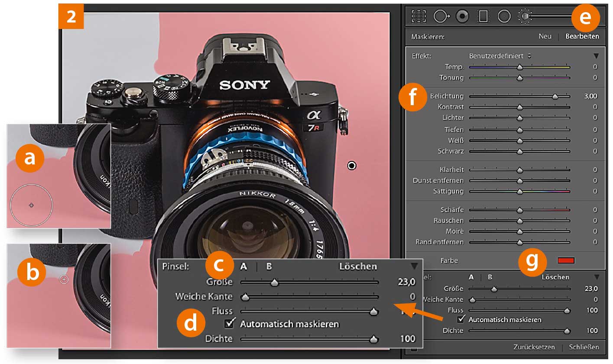Click the Dunst entfernen slider handle
Screen dimensions: 613x364
tap(520, 181)
